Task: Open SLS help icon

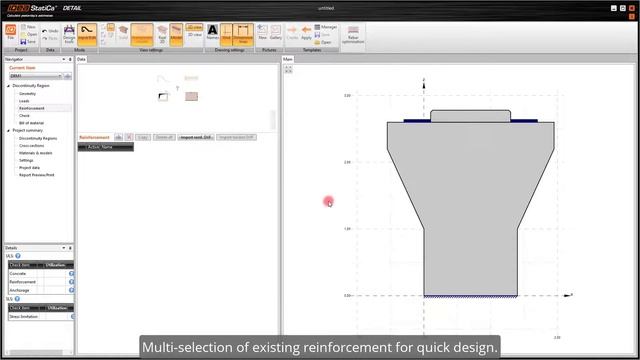Action: point(17,299)
